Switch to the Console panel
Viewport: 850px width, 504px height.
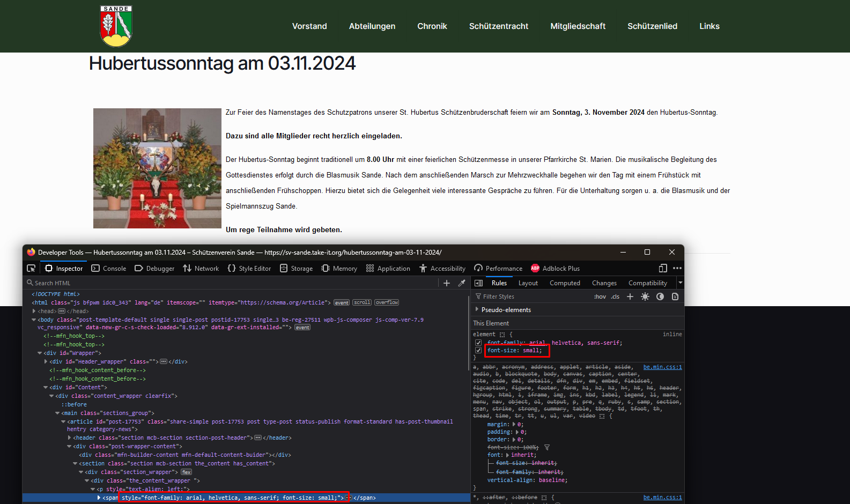(109, 268)
